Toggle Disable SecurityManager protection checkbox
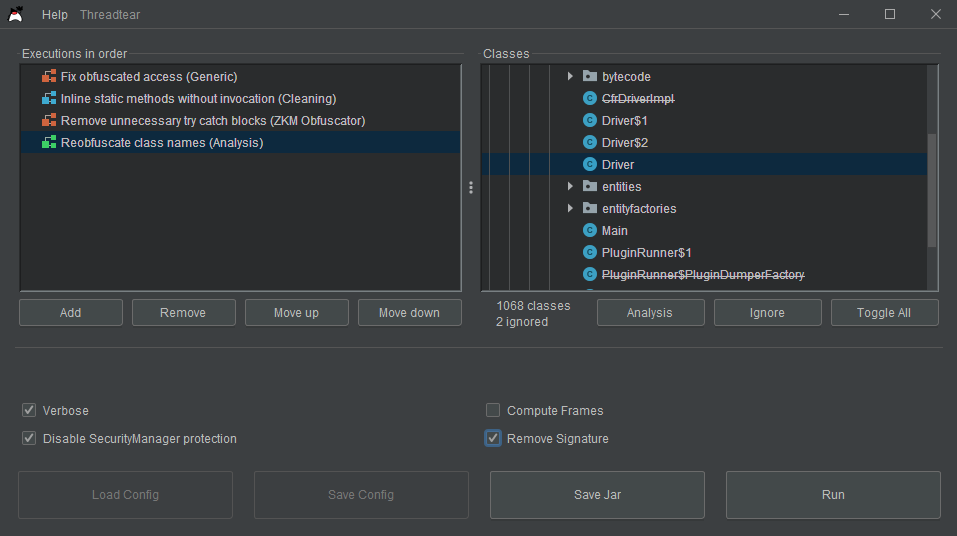The image size is (957, 536). point(29,438)
